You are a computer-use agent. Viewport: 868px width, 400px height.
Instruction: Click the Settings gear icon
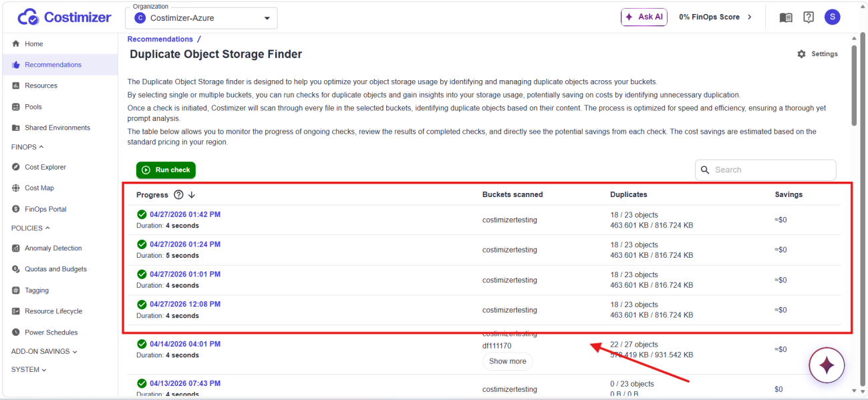(801, 54)
